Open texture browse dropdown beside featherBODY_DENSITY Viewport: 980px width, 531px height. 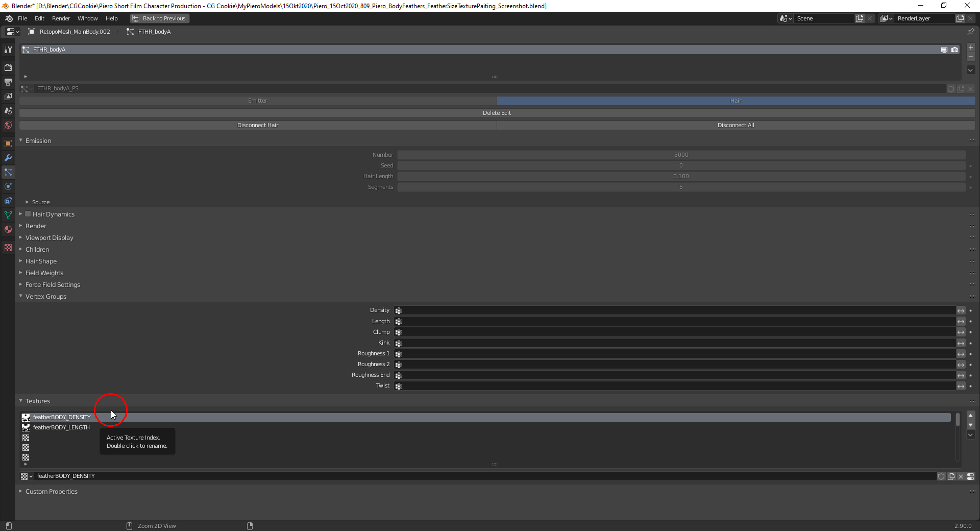click(27, 476)
